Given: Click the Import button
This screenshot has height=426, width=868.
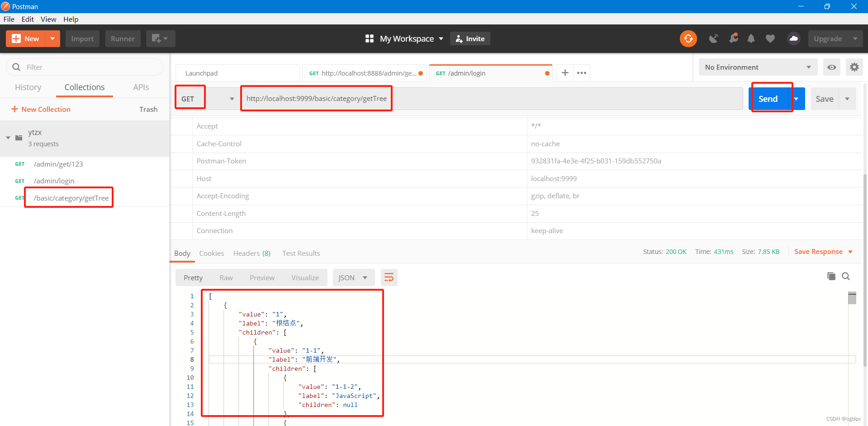Looking at the screenshot, I should click(82, 39).
